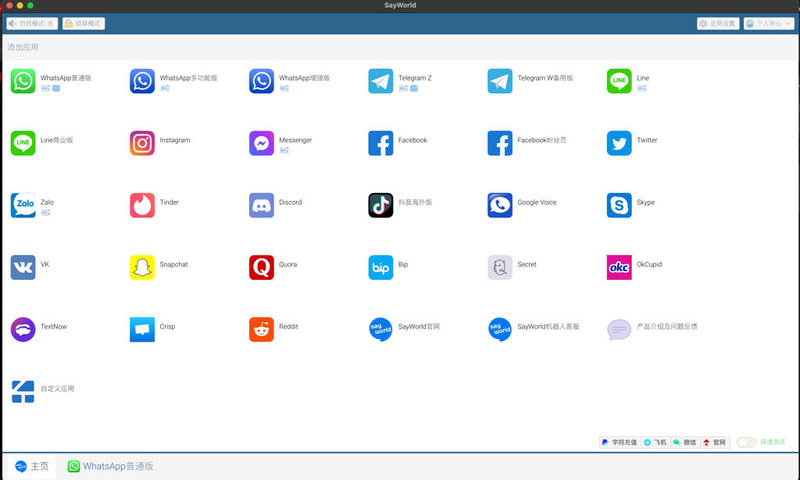Open 全局设置 global settings
Viewport: 800px width, 480px height.
[718, 23]
